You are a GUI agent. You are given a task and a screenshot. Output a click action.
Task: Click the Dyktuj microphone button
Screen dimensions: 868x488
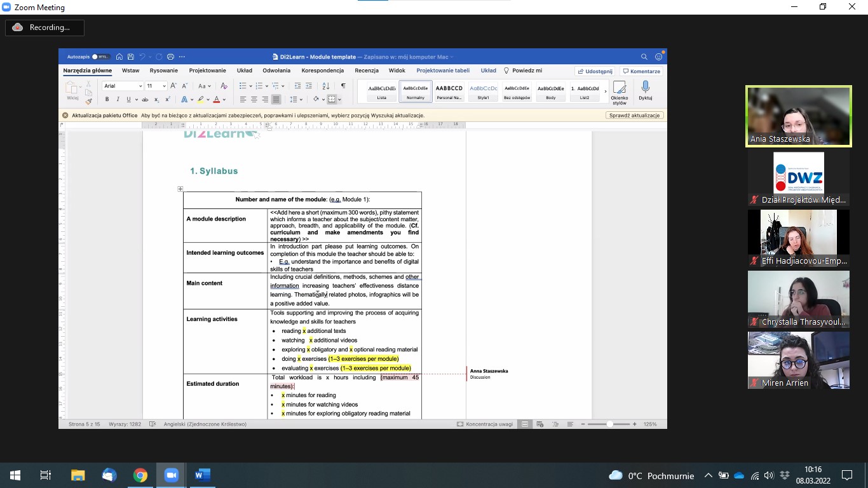click(646, 91)
